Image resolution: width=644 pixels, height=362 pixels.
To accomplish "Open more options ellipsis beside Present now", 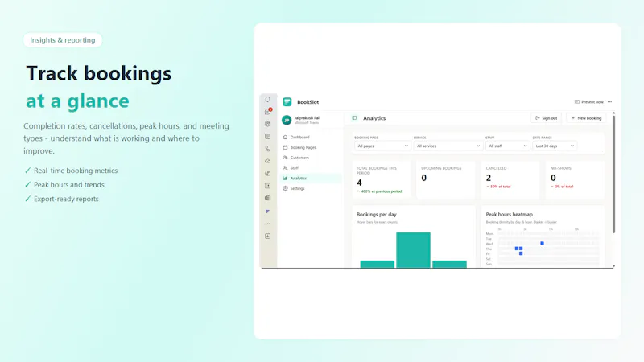I will (x=610, y=102).
